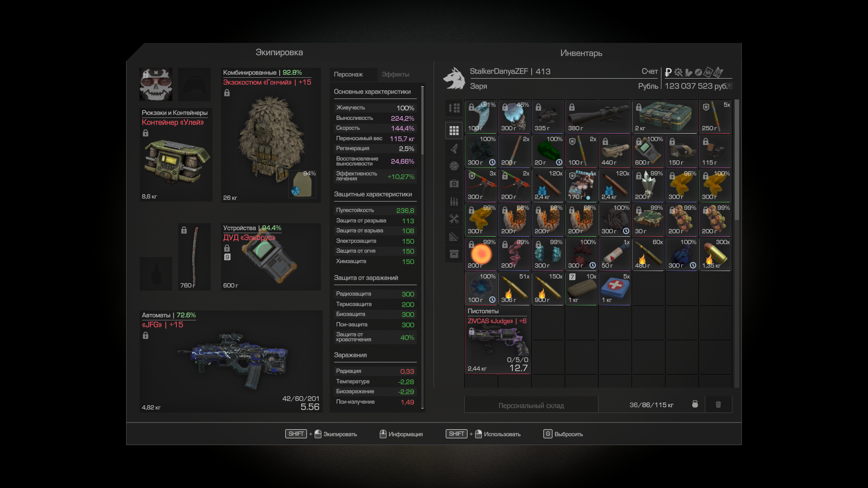This screenshot has width=868, height=488.
Task: Click the Выбросить hint label
Action: tap(569, 434)
